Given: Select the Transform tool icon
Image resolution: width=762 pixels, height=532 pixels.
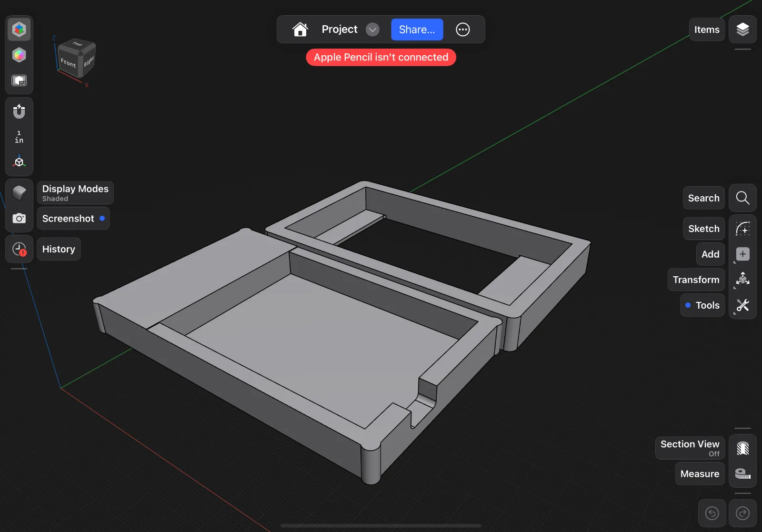Looking at the screenshot, I should (x=742, y=280).
